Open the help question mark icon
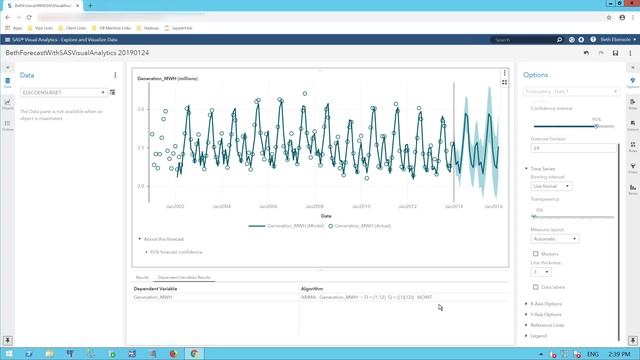This screenshot has height=360, width=640. [x=593, y=40]
